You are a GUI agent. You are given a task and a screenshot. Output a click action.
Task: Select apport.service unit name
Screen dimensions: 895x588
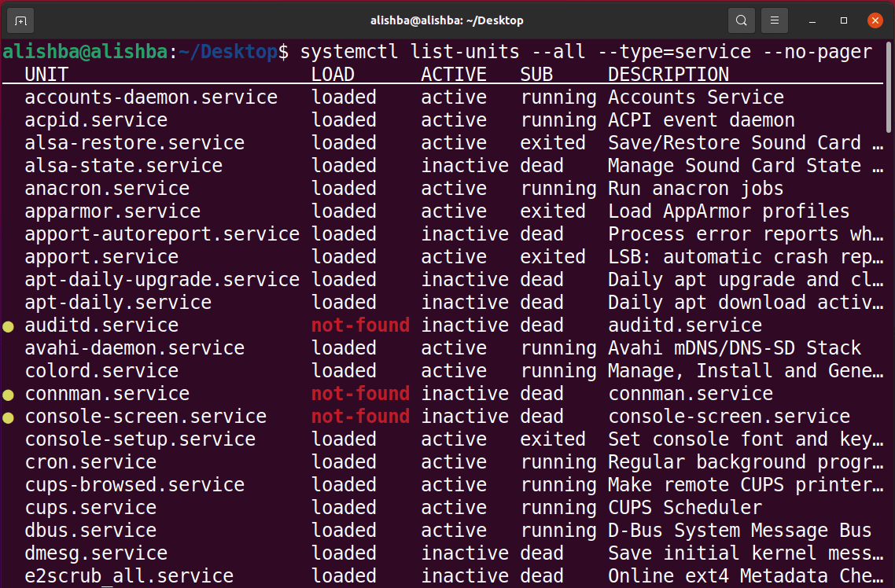pyautogui.click(x=101, y=256)
